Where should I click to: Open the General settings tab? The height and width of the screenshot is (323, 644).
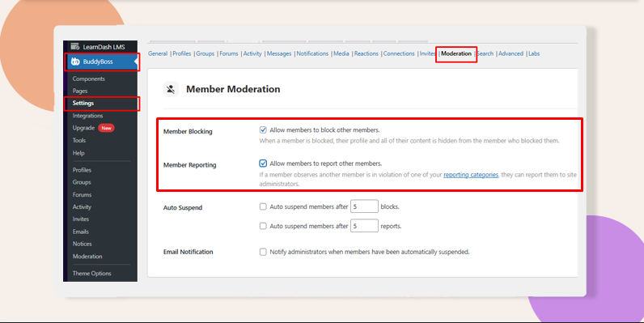click(158, 53)
